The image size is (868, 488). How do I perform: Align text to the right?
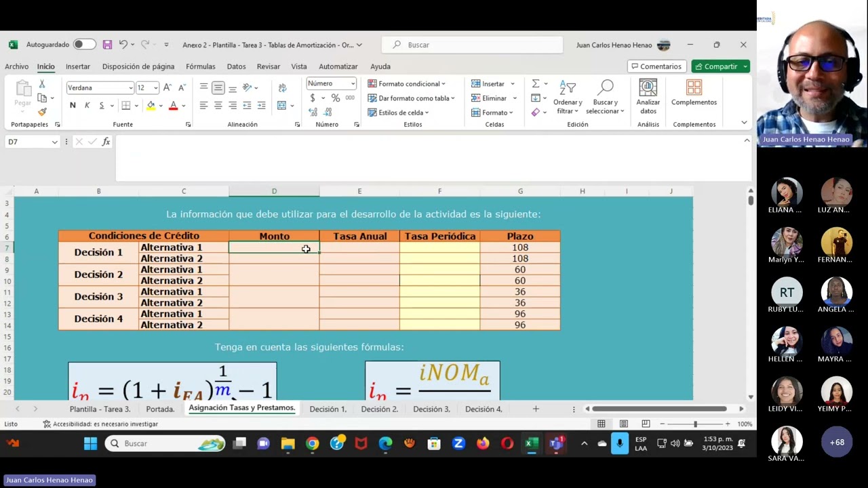pyautogui.click(x=233, y=105)
